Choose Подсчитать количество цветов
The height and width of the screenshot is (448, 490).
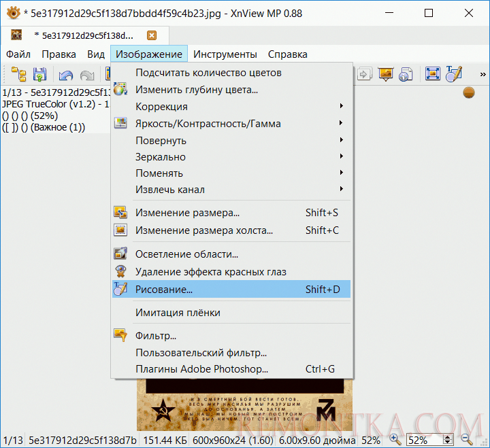click(231, 73)
